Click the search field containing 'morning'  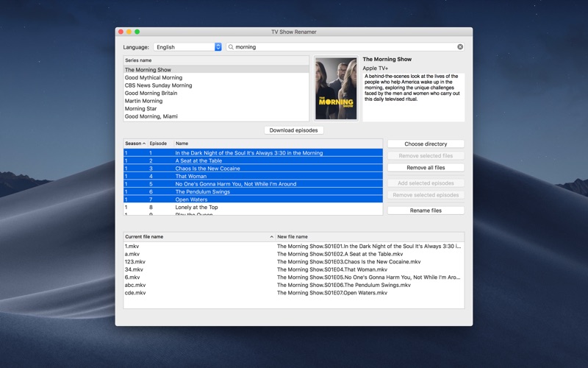pyautogui.click(x=345, y=47)
